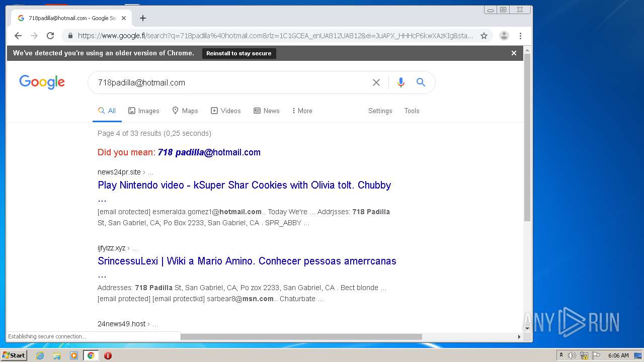Click the horizontal scrollbar right arrow
Viewport: 644px width, 362px height.
point(520,337)
